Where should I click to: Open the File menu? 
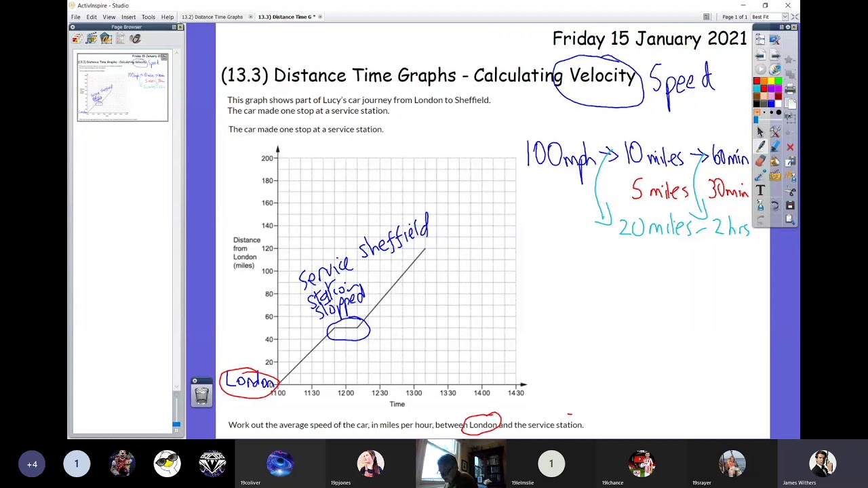[76, 17]
